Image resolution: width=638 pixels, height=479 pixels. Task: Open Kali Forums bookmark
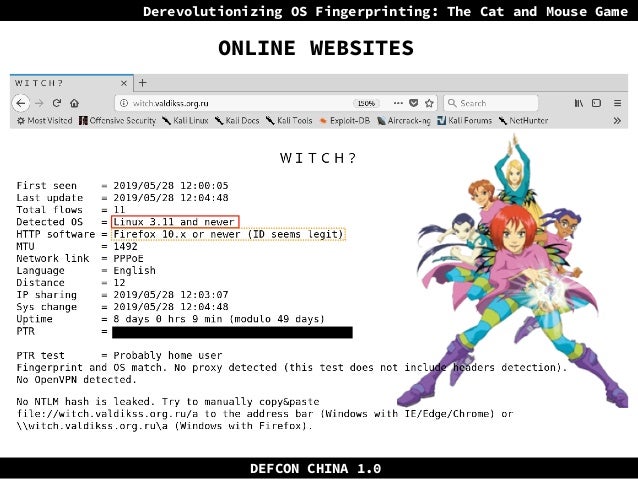[x=464, y=120]
